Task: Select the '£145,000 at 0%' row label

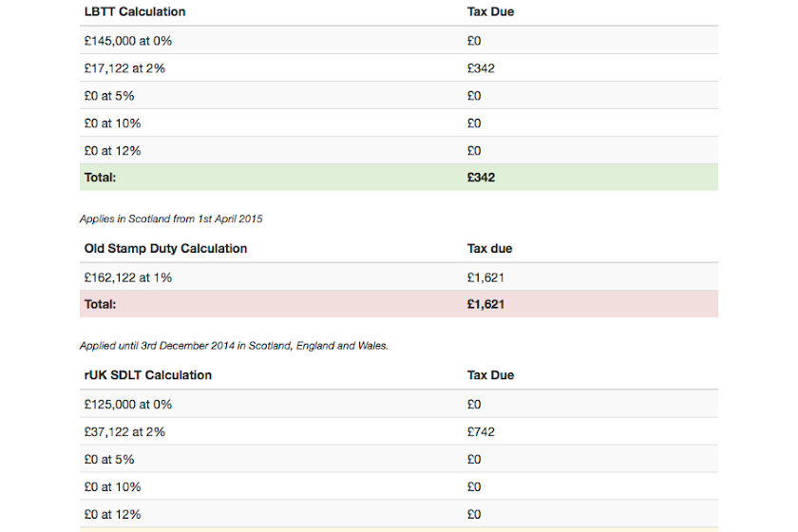Action: [128, 41]
